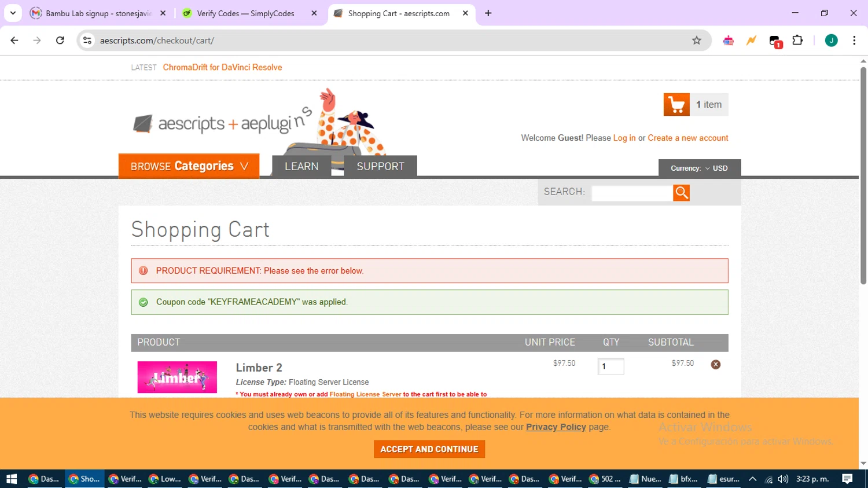This screenshot has width=868, height=488.
Task: Click the extension icon with red badge
Action: tap(775, 41)
